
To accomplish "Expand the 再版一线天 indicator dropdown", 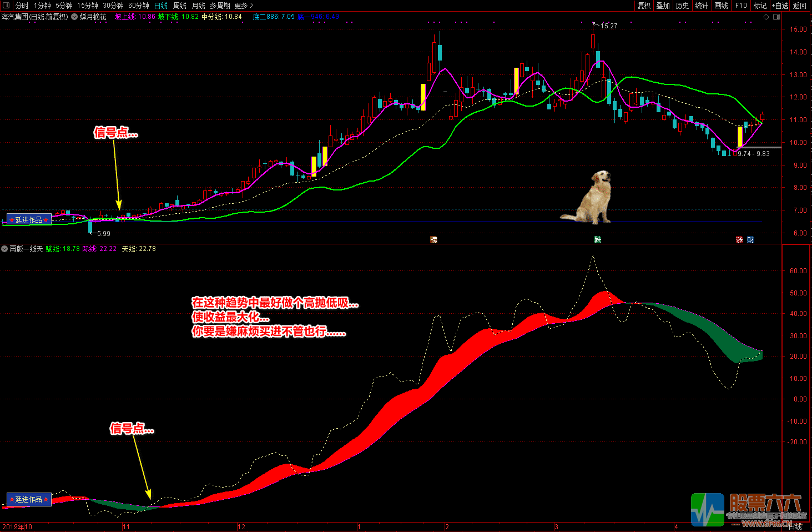I will pos(4,249).
